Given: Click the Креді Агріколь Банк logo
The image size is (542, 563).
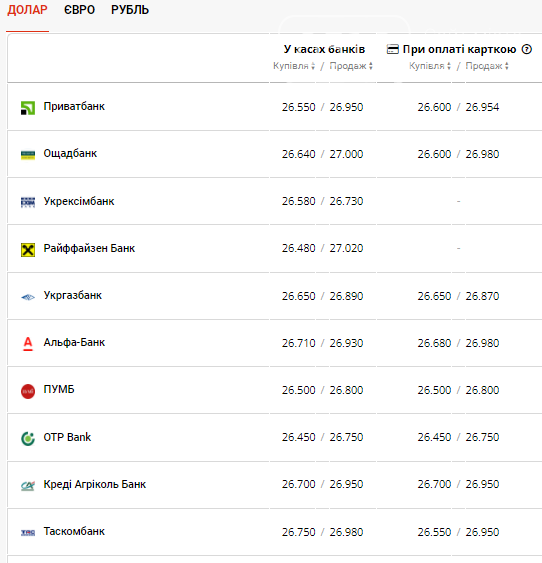Looking at the screenshot, I should point(28,485).
